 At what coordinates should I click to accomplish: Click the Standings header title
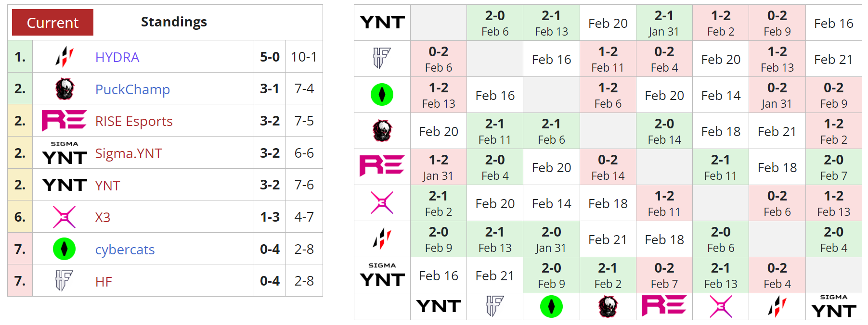[x=174, y=22]
